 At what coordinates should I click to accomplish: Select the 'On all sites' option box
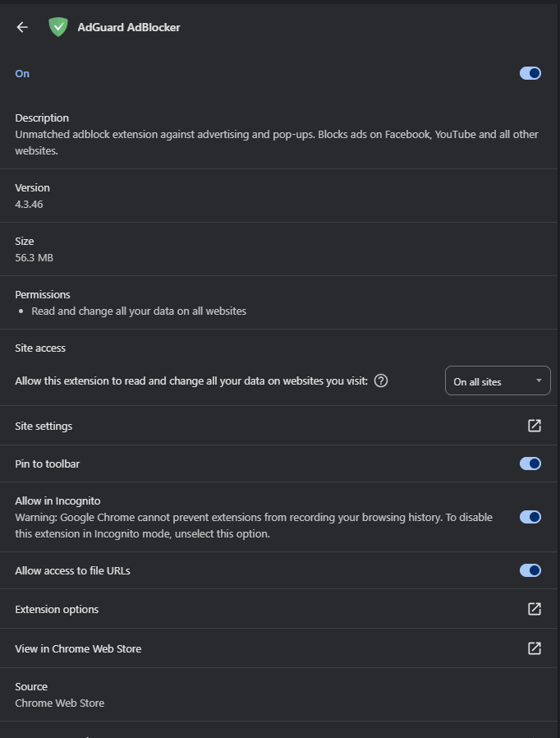(x=497, y=381)
